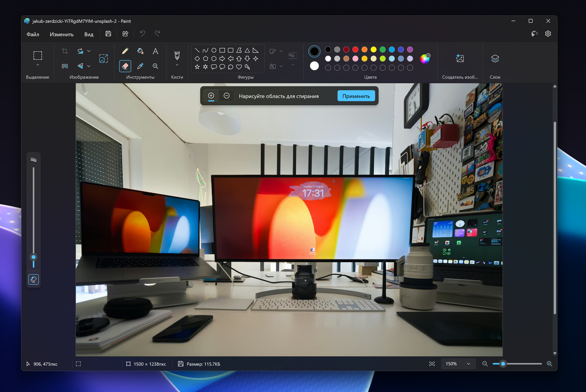Image resolution: width=586 pixels, height=392 pixels.
Task: Expand the Selection options dropdown
Action: (x=38, y=65)
